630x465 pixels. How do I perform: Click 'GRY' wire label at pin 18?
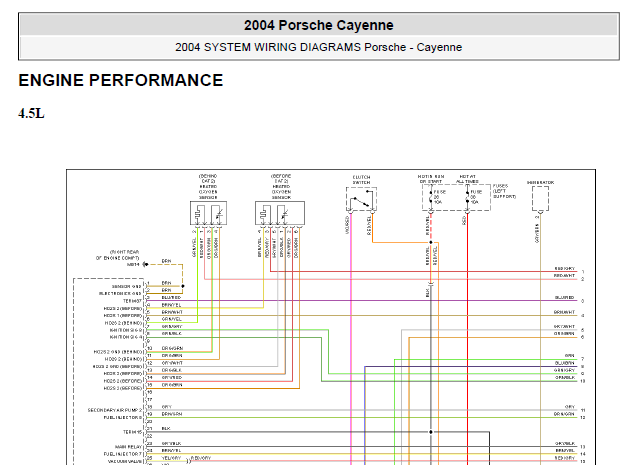(x=166, y=407)
